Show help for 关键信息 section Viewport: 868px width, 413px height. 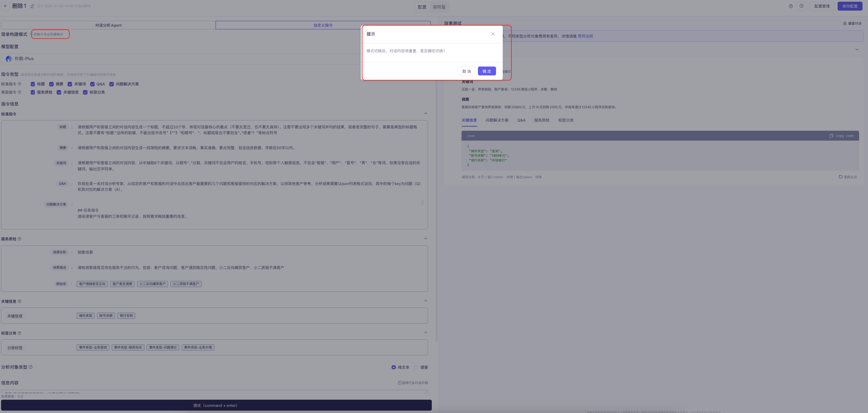19,301
